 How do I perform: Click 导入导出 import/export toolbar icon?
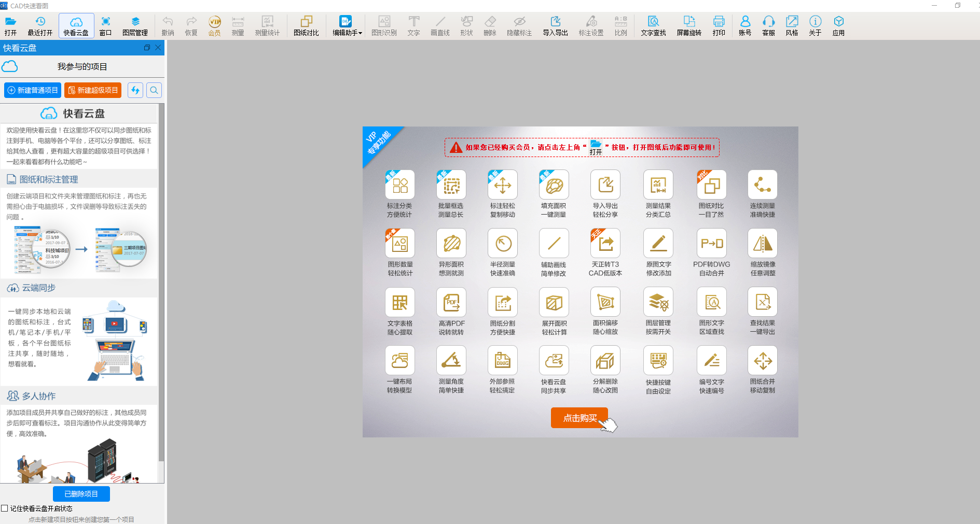[x=555, y=25]
